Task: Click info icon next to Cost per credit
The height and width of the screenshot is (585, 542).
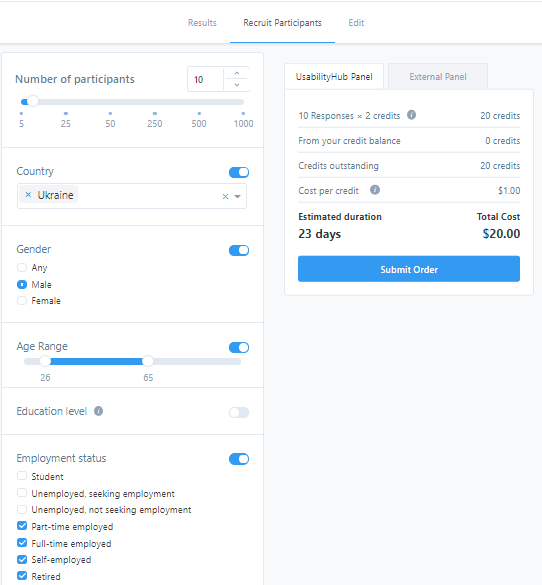Action: point(375,190)
